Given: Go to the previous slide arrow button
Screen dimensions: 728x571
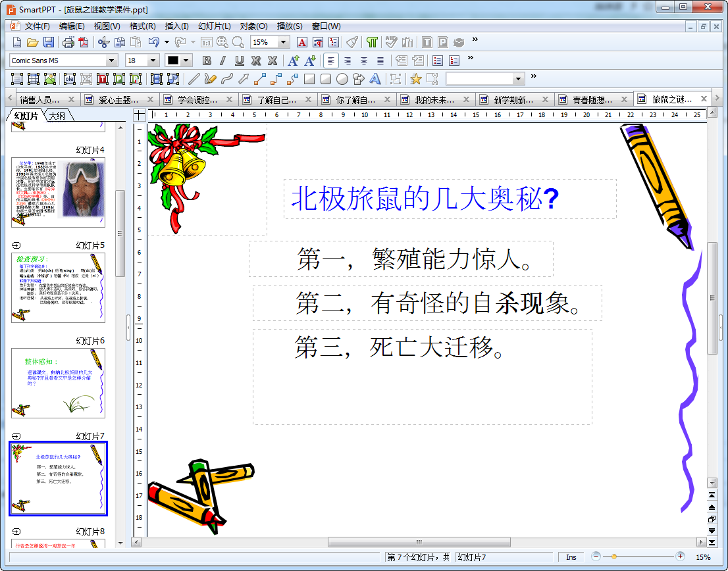Looking at the screenshot, I should [712, 507].
